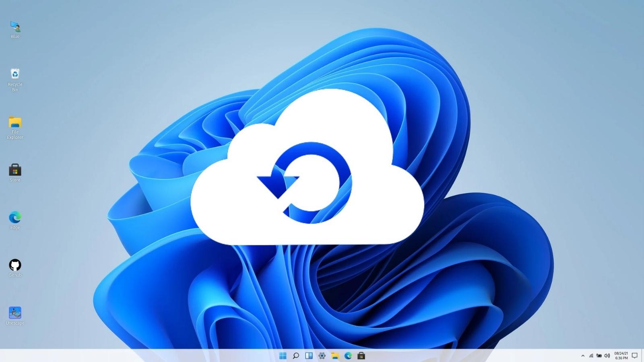
Task: Open the Blue desktop shortcut
Action: (x=15, y=29)
